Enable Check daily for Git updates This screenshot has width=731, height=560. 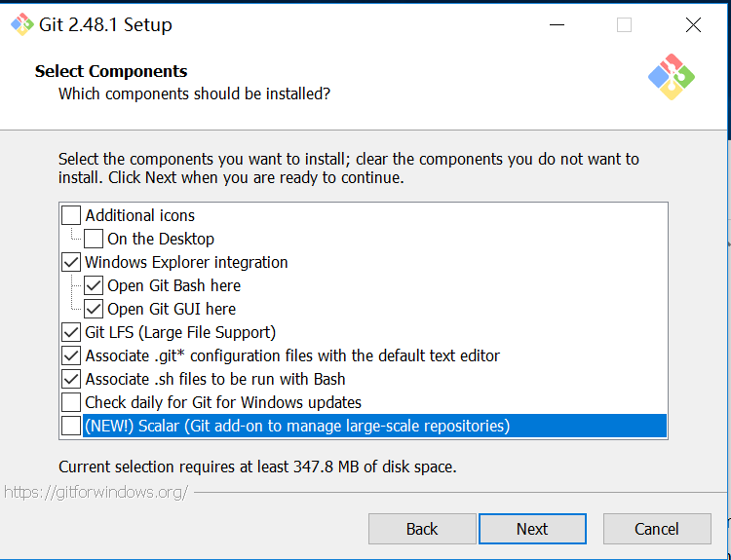coord(71,402)
